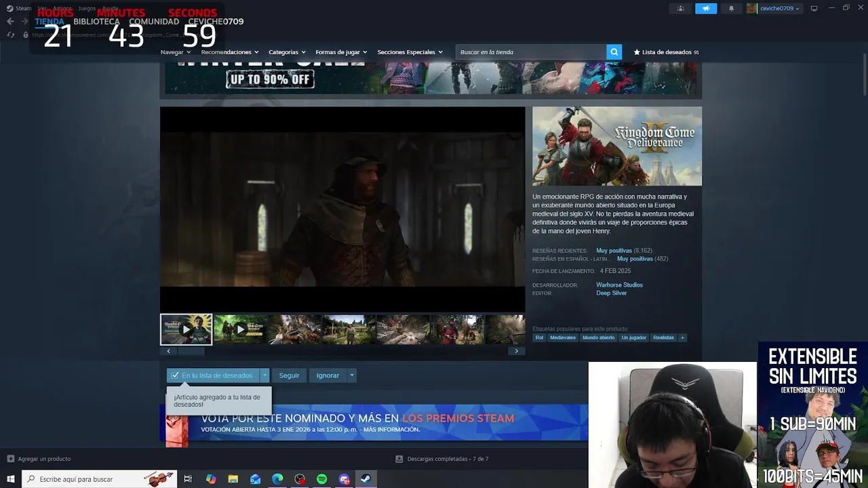Expand the Ignorar dropdown arrow

351,375
